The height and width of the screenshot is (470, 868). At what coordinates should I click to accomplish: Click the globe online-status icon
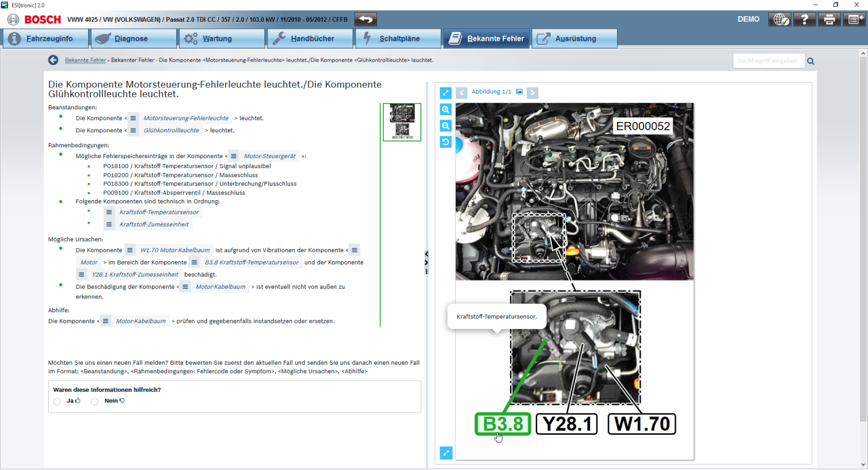(780, 19)
